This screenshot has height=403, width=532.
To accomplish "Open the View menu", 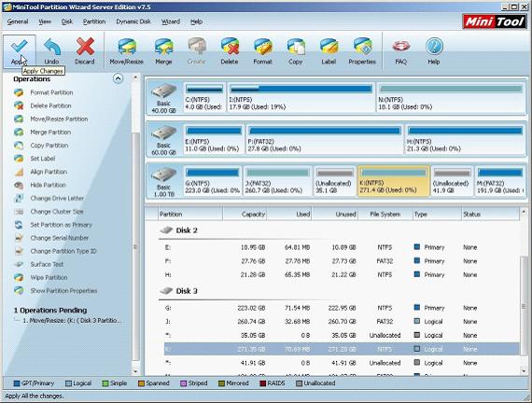I will pyautogui.click(x=45, y=21).
